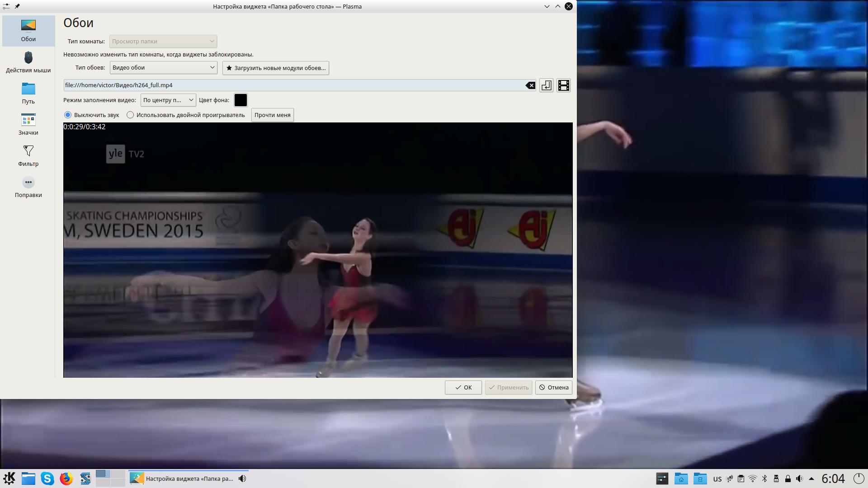Select Использовать двойной проигрыватель radio option
Image resolution: width=868 pixels, height=488 pixels.
coord(130,115)
